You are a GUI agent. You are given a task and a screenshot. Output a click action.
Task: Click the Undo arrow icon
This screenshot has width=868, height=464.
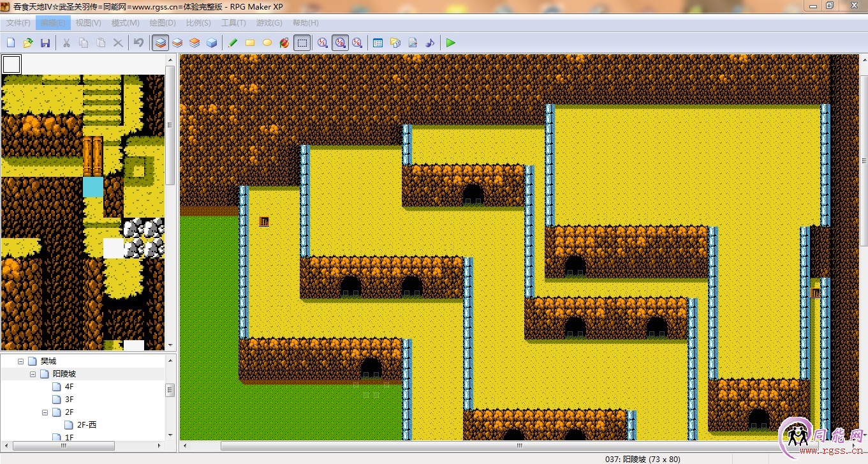(x=138, y=43)
